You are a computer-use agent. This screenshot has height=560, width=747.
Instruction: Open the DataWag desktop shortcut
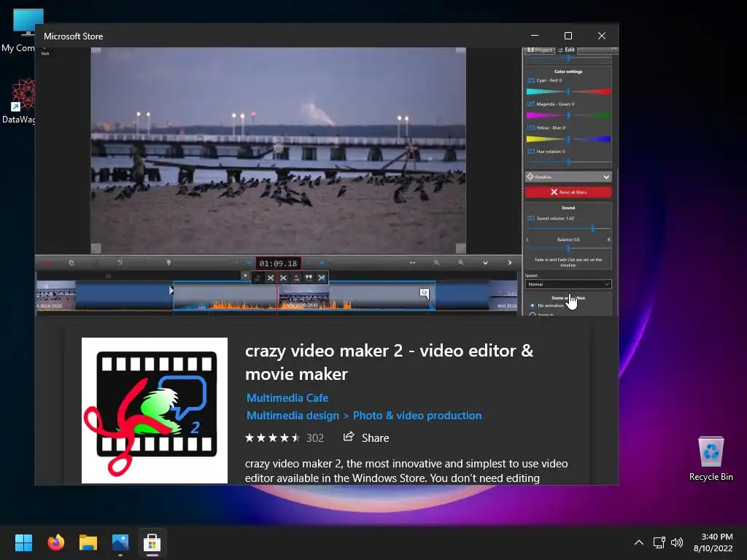coord(18,101)
